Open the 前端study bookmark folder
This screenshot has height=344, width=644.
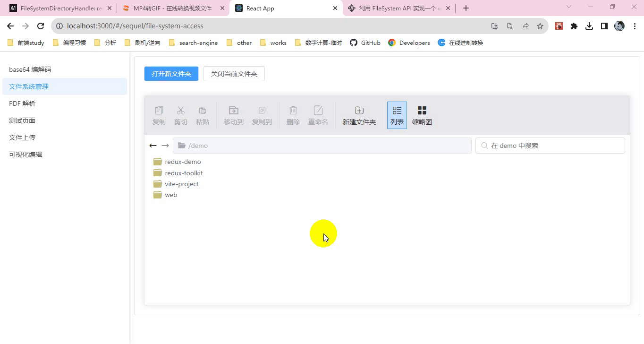(x=26, y=43)
